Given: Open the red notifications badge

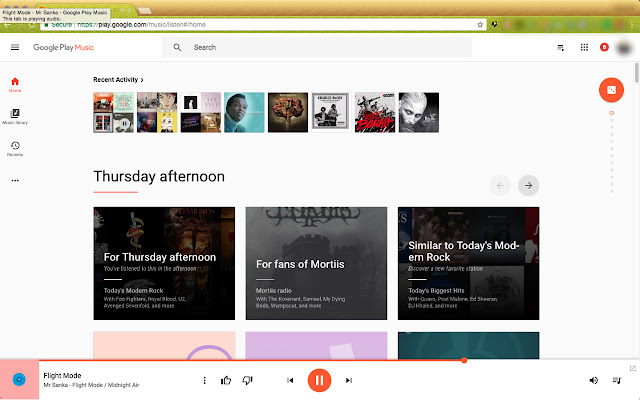Looking at the screenshot, I should point(604,47).
